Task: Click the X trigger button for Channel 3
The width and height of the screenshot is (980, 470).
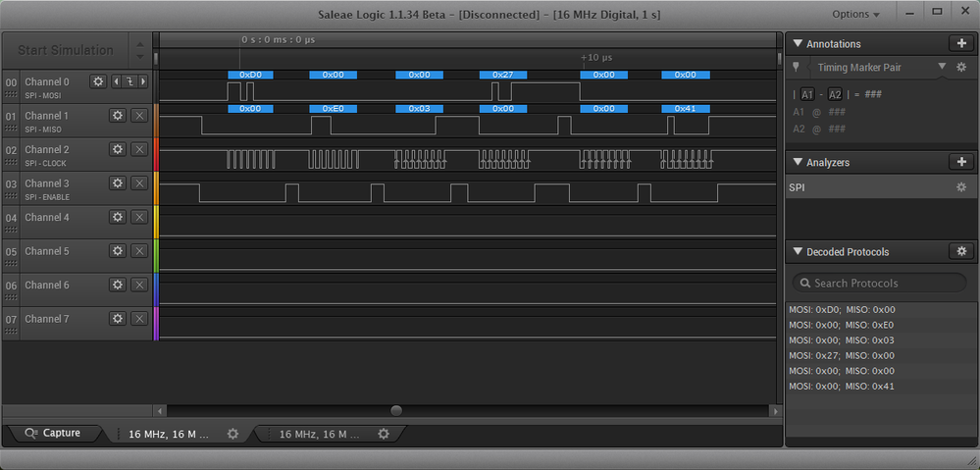Action: point(139,183)
